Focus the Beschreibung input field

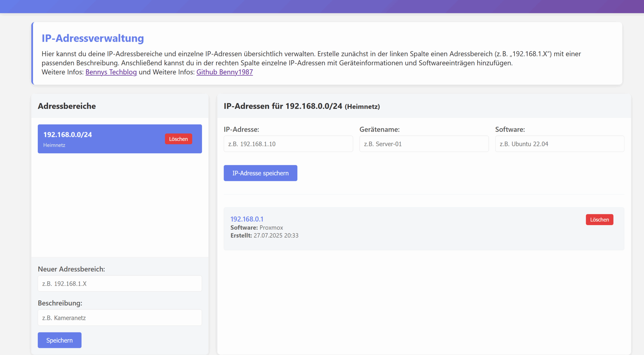coord(119,317)
